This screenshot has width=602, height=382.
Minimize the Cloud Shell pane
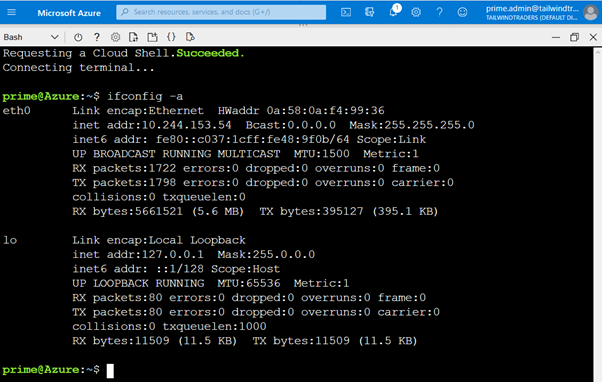click(556, 37)
